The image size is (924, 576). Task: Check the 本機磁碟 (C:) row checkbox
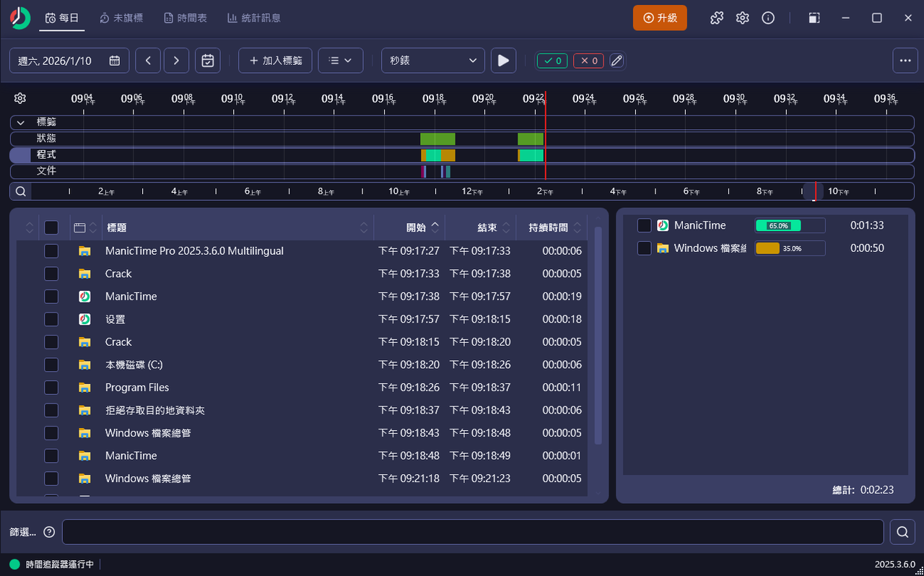51,365
